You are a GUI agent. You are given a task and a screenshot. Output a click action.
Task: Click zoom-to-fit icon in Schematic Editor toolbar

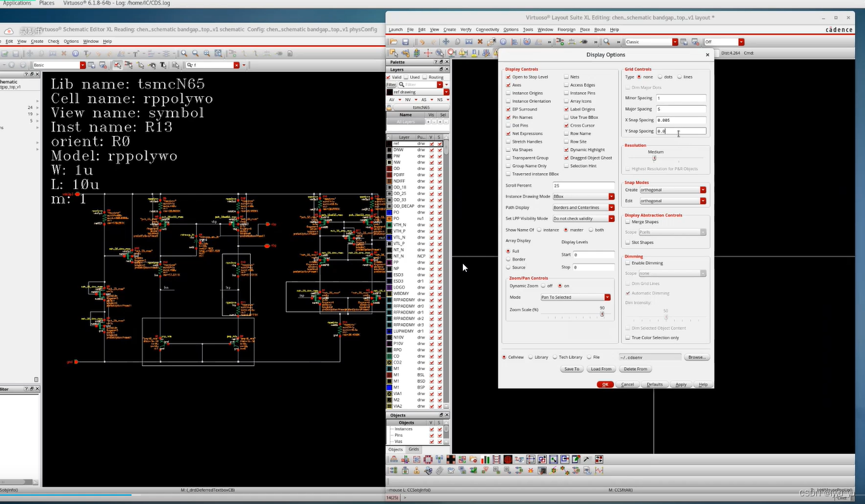(206, 53)
